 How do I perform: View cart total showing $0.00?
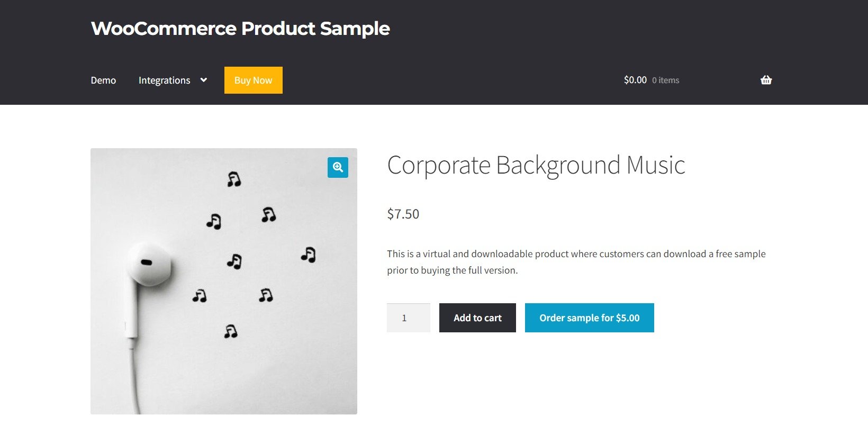click(x=635, y=79)
